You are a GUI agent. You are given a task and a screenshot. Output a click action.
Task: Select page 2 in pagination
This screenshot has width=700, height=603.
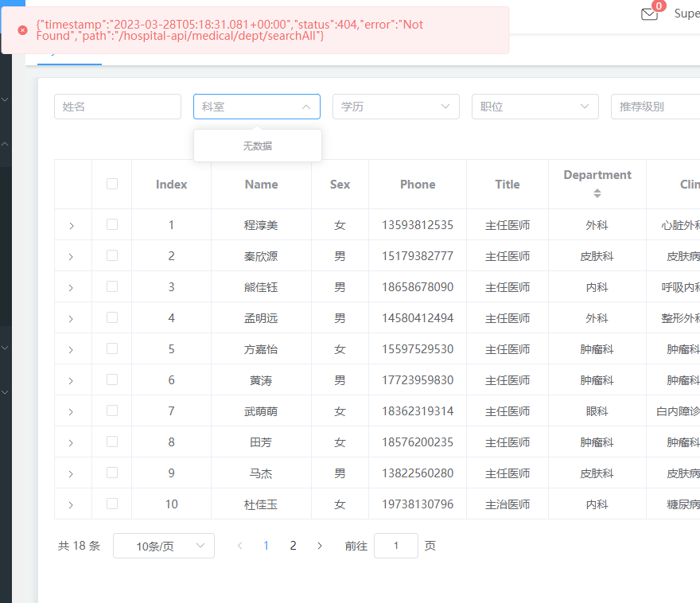pos(293,546)
